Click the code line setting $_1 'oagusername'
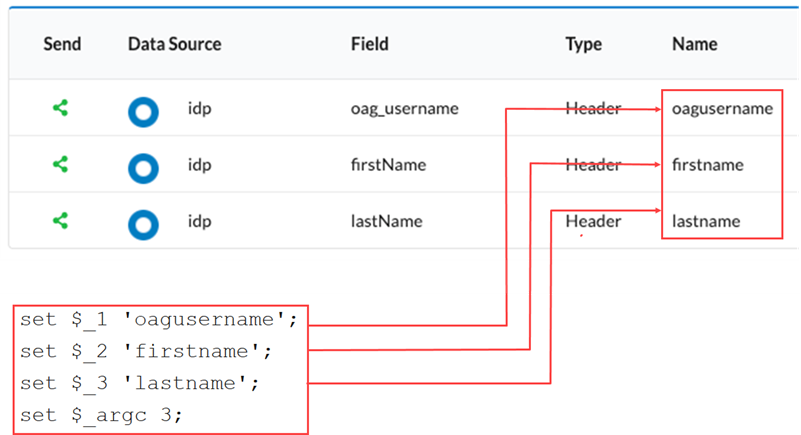 coord(160,321)
